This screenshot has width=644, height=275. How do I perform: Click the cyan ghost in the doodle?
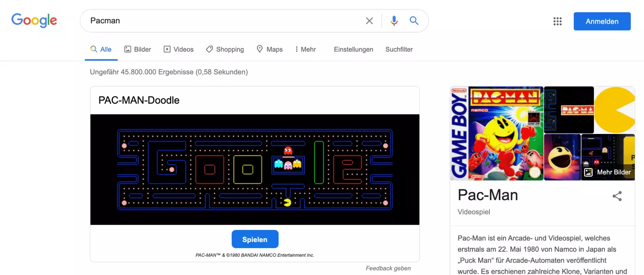pos(279,164)
